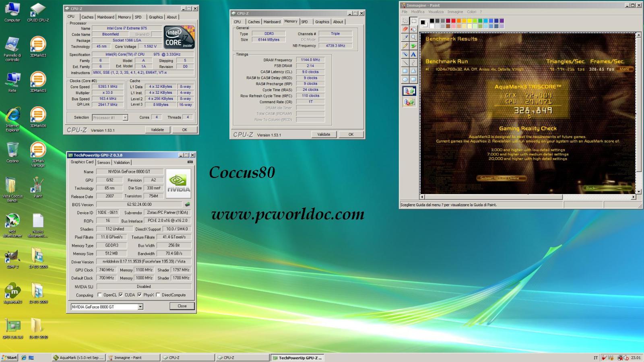The height and width of the screenshot is (362, 644).
Task: Toggle the CUDA checkbox in GPU-Z
Action: [x=120, y=295]
